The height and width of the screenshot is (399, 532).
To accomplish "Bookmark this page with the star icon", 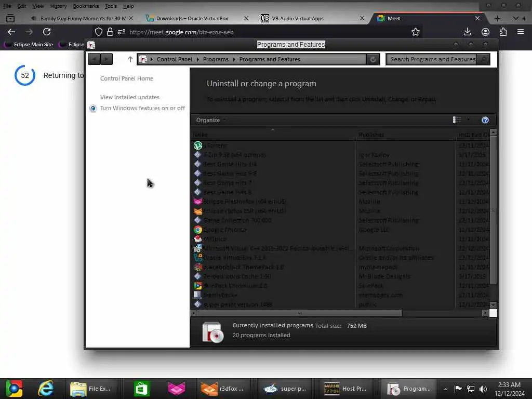I will point(416,32).
